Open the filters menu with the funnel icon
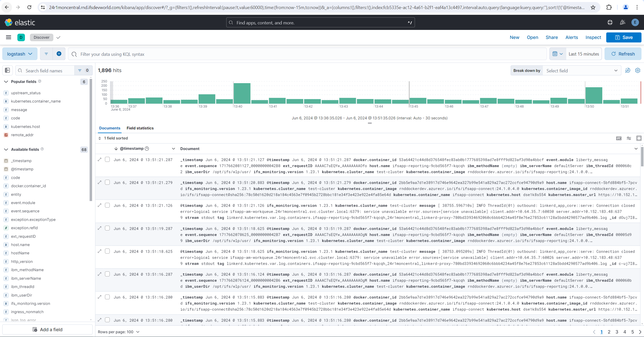 point(46,54)
